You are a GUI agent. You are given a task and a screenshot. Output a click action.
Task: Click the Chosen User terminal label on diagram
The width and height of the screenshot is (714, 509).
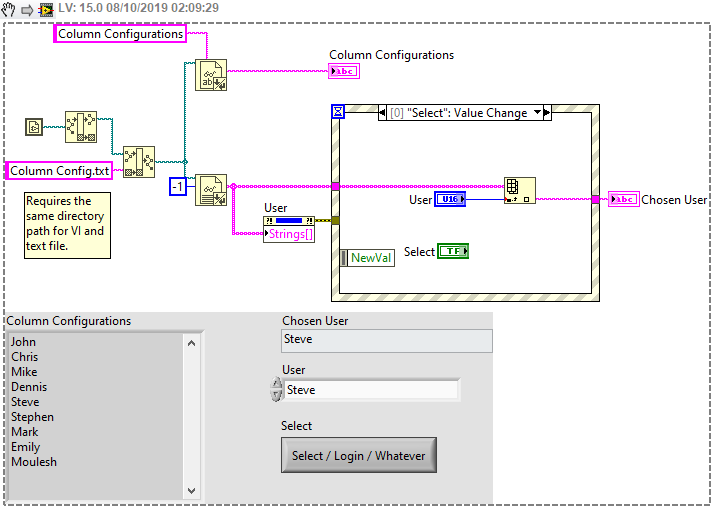(x=674, y=200)
